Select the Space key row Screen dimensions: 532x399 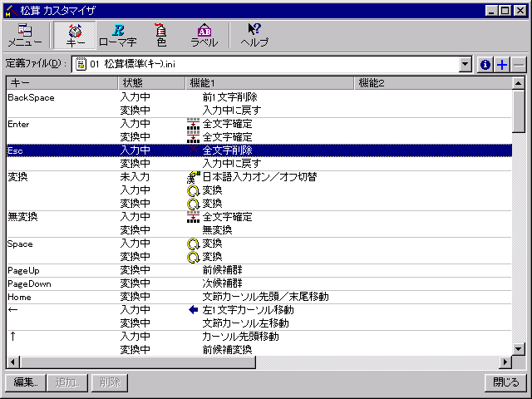click(x=259, y=244)
